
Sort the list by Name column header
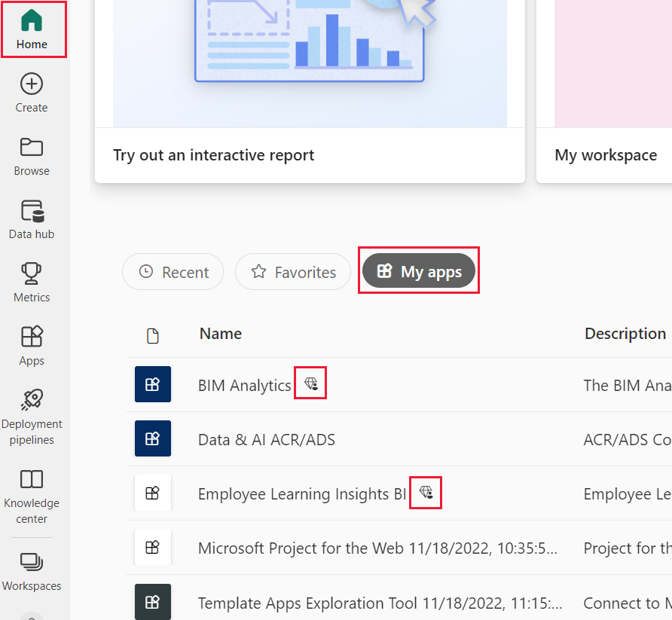pyautogui.click(x=221, y=334)
